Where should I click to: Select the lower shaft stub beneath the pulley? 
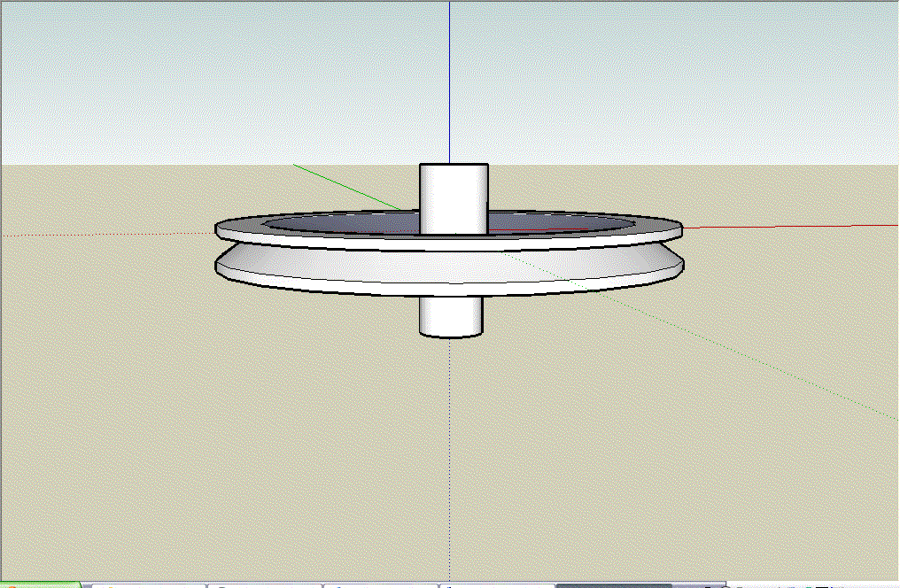pos(451,317)
